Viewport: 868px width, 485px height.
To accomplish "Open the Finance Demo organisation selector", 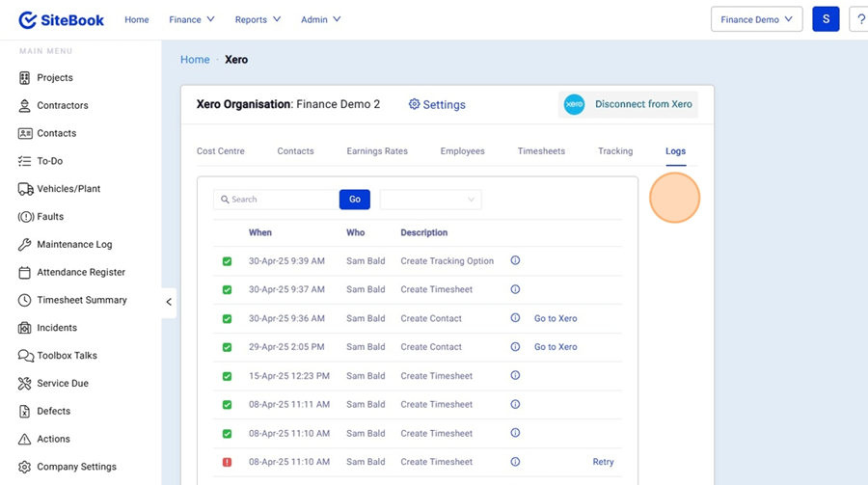I will tap(756, 19).
